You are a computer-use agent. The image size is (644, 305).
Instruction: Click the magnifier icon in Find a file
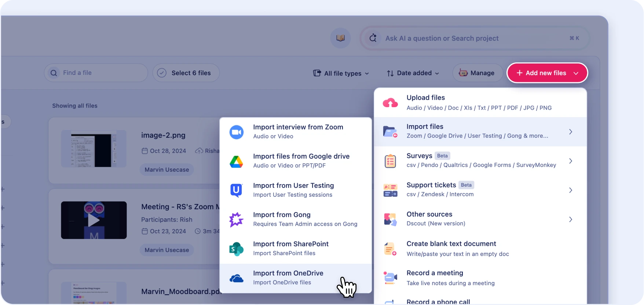[x=54, y=73]
